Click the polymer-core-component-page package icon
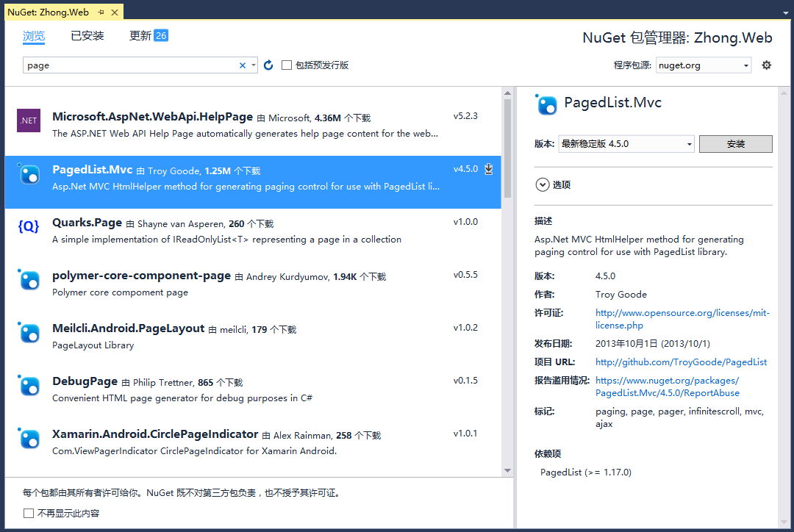 coord(29,279)
